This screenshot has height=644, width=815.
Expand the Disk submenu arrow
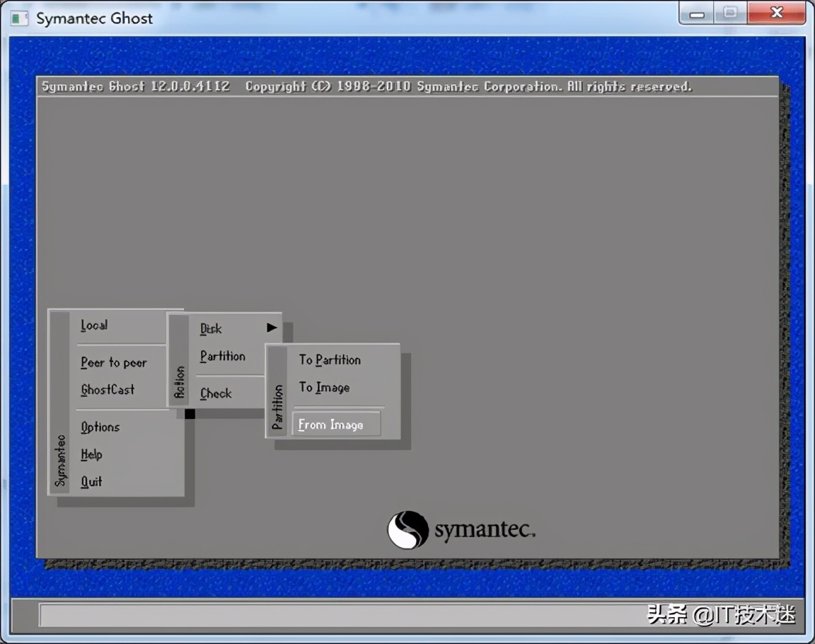272,328
